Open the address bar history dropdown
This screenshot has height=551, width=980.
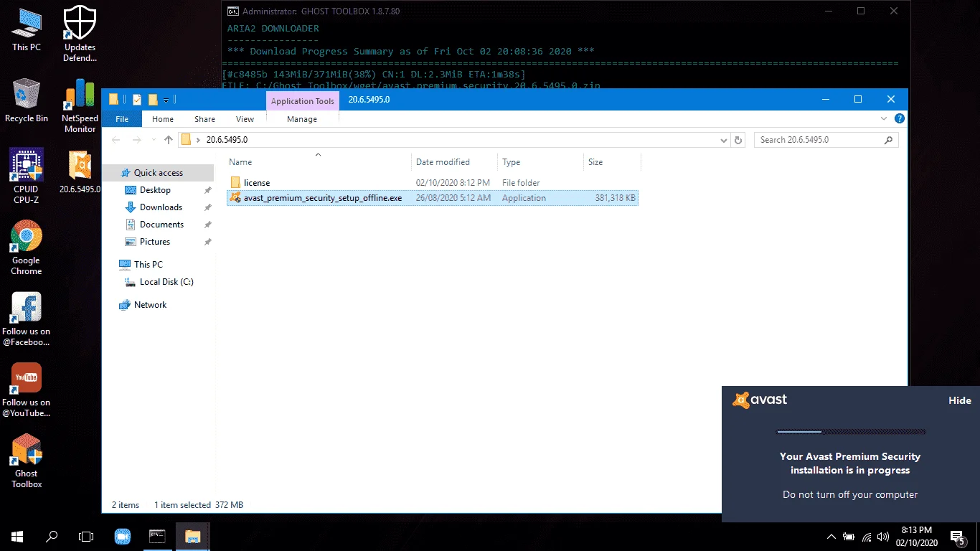[724, 140]
